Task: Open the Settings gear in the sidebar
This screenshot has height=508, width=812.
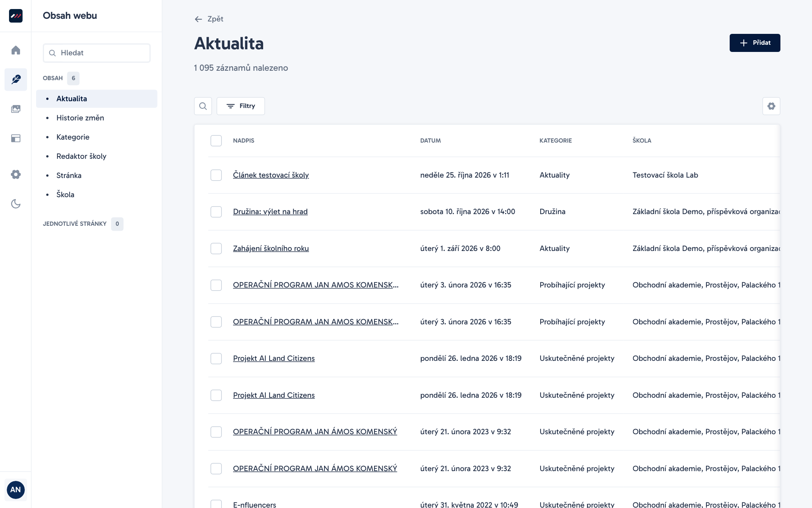Action: [x=16, y=174]
